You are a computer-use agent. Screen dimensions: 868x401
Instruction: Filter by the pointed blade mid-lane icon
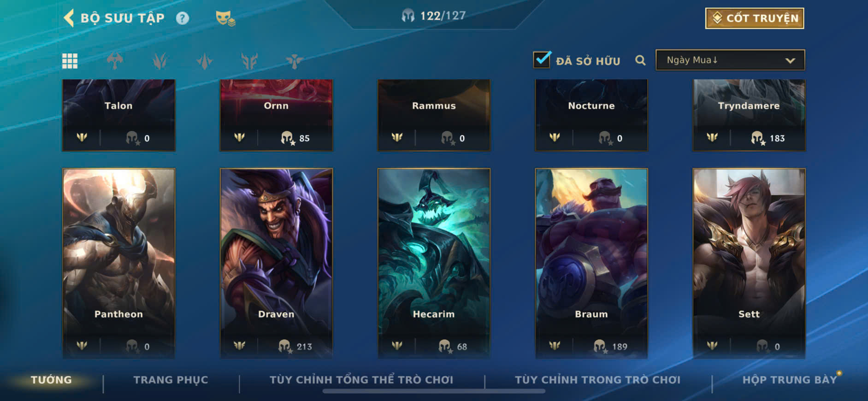(205, 61)
